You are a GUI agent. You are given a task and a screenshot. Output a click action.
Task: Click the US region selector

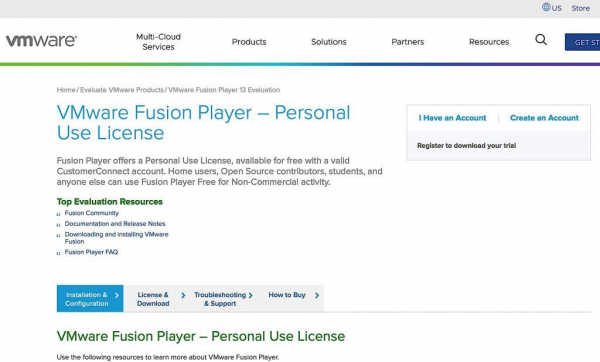(552, 8)
